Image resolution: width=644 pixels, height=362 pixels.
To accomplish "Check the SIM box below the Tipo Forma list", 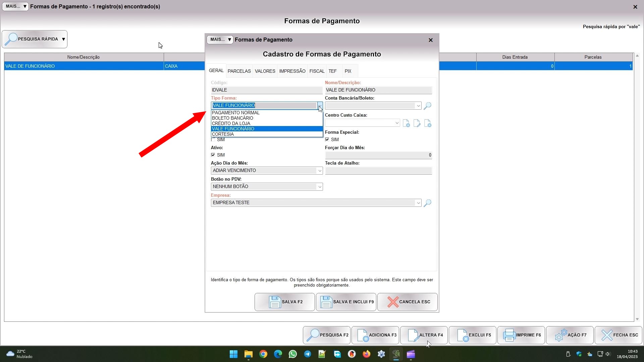I will click(213, 139).
